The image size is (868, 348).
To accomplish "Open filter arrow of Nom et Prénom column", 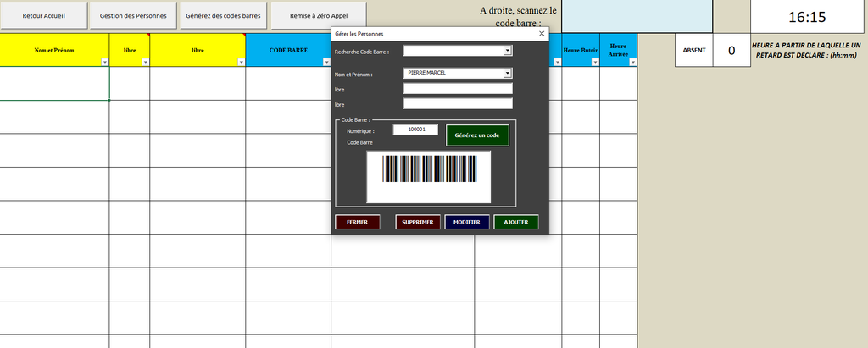I will point(104,63).
